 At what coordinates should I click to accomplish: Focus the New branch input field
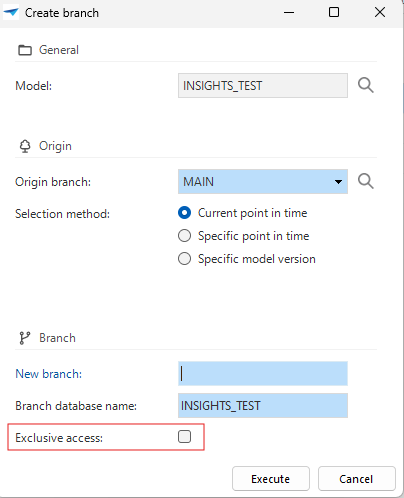[x=263, y=373]
